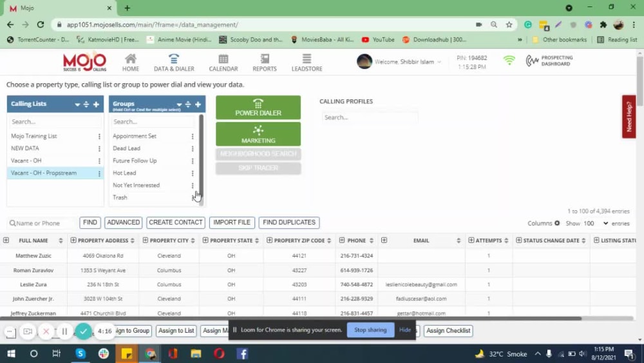
Task: Open Data & Dialer section
Action: click(x=174, y=63)
